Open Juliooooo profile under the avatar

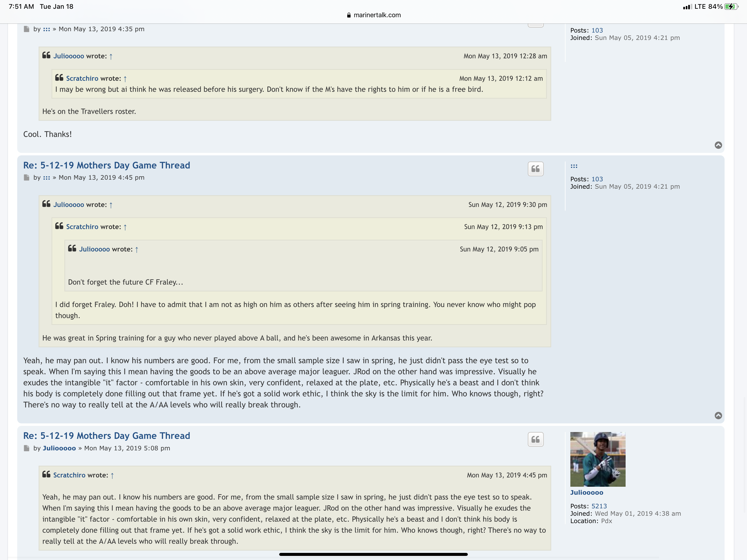(x=586, y=492)
